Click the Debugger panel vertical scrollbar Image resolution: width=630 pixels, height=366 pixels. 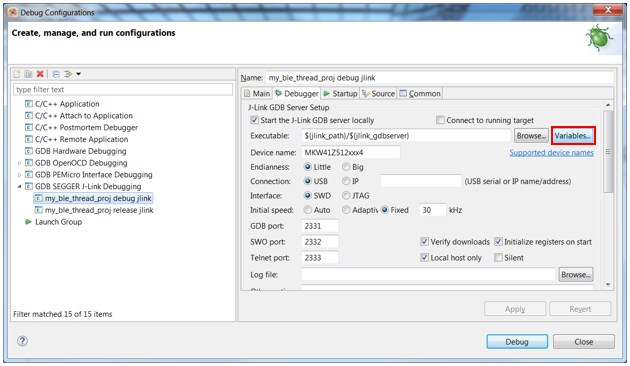[x=608, y=151]
